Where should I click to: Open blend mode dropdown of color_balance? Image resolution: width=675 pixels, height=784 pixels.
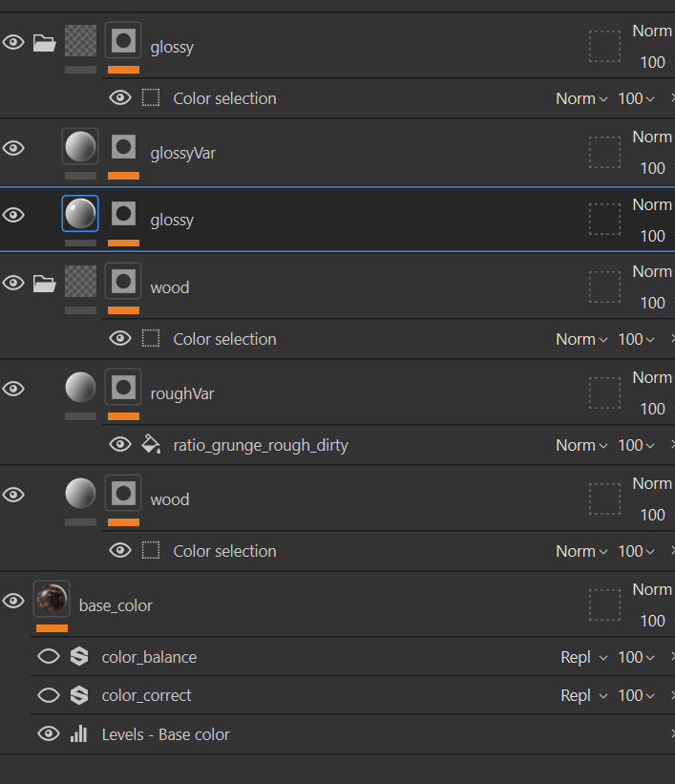pyautogui.click(x=584, y=657)
